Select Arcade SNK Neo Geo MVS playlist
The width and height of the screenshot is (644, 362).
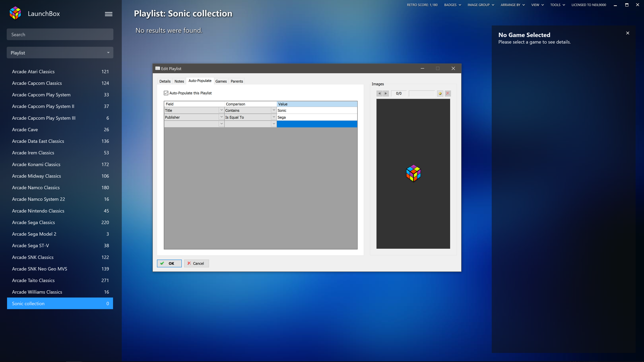[60, 269]
